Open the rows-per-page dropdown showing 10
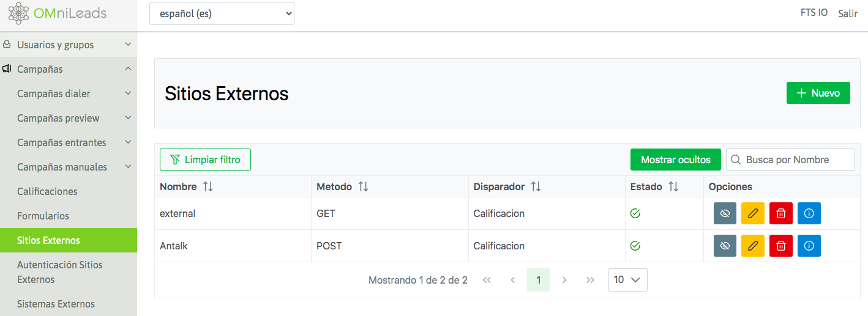The height and width of the screenshot is (316, 868). (x=627, y=280)
